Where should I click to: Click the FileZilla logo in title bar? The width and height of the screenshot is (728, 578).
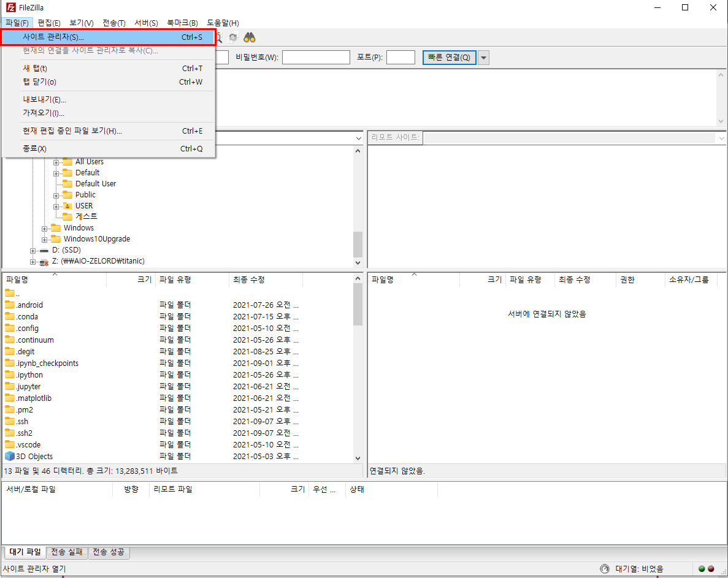click(x=10, y=7)
